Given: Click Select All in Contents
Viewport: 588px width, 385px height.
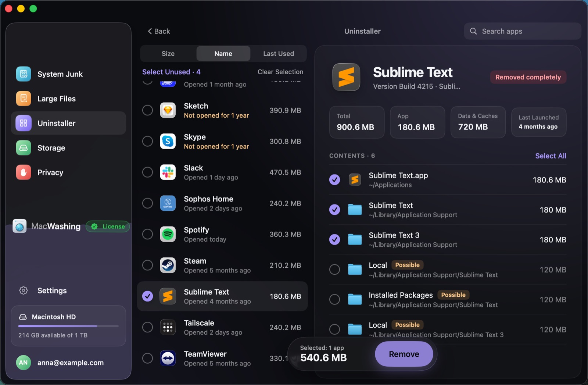Looking at the screenshot, I should click(551, 156).
